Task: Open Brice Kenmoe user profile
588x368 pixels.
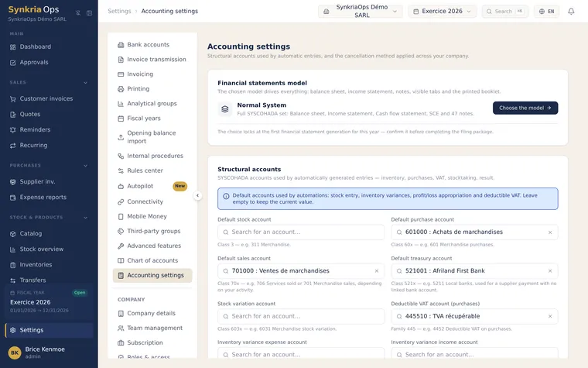Action: click(49, 353)
